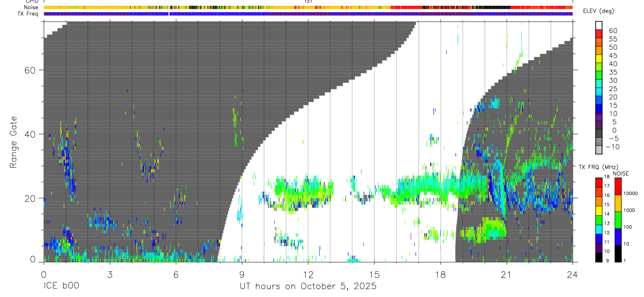Click tick label 6 on UT hours axis
This screenshot has height=297, width=644.
click(x=176, y=274)
